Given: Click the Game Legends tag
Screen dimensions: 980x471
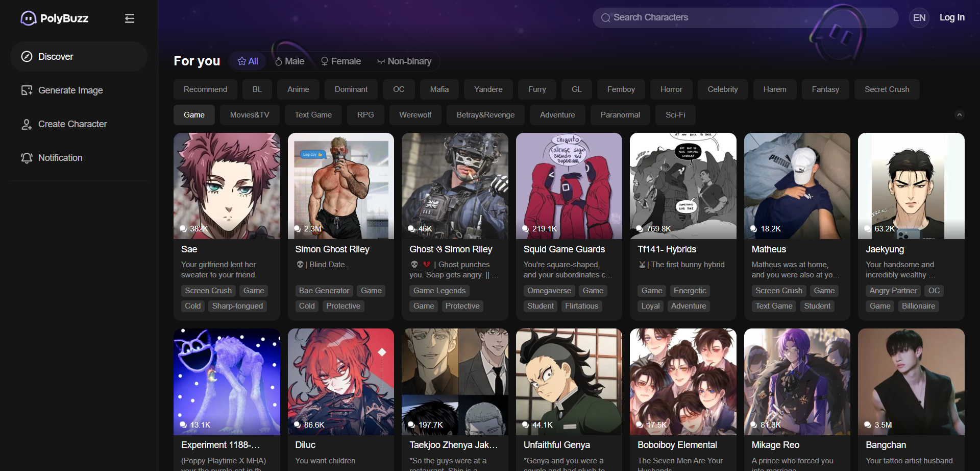Looking at the screenshot, I should (x=439, y=291).
